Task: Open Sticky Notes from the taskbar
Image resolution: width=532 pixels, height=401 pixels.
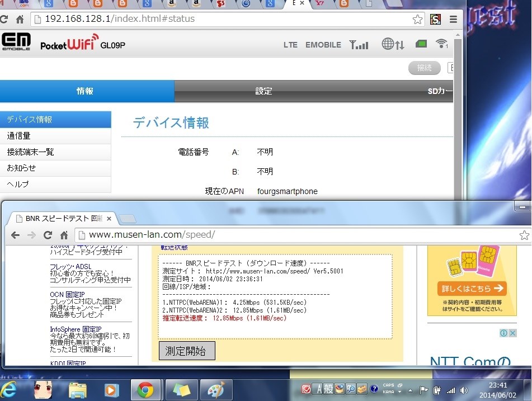Action: pyautogui.click(x=181, y=390)
